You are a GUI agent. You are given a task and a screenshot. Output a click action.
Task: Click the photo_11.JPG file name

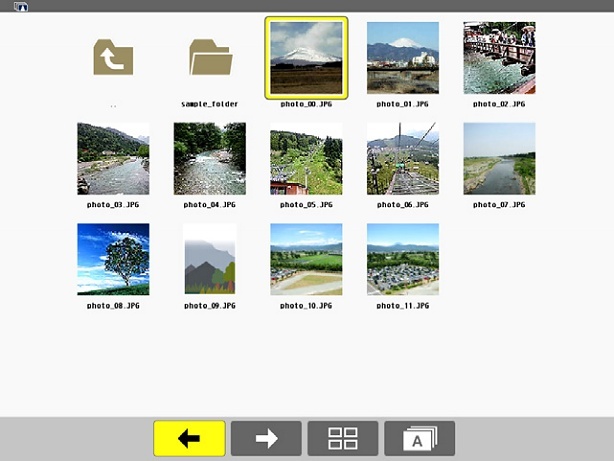point(403,306)
